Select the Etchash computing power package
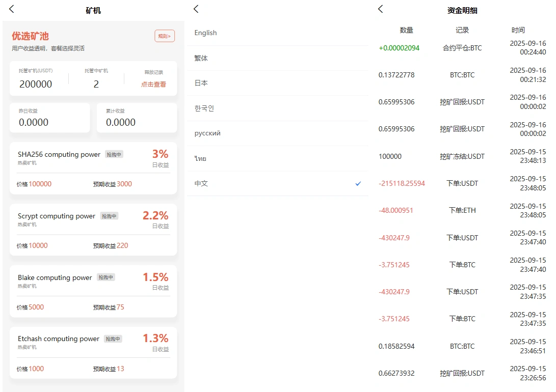The height and width of the screenshot is (392, 556). 92,351
